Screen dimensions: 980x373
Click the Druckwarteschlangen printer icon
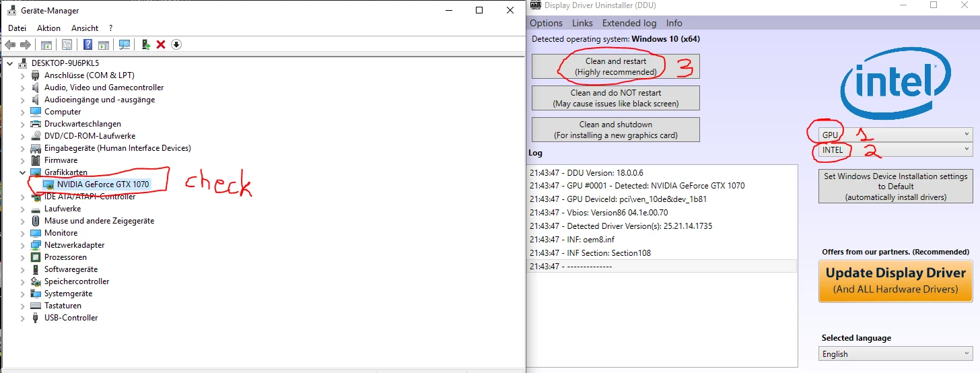click(x=36, y=124)
